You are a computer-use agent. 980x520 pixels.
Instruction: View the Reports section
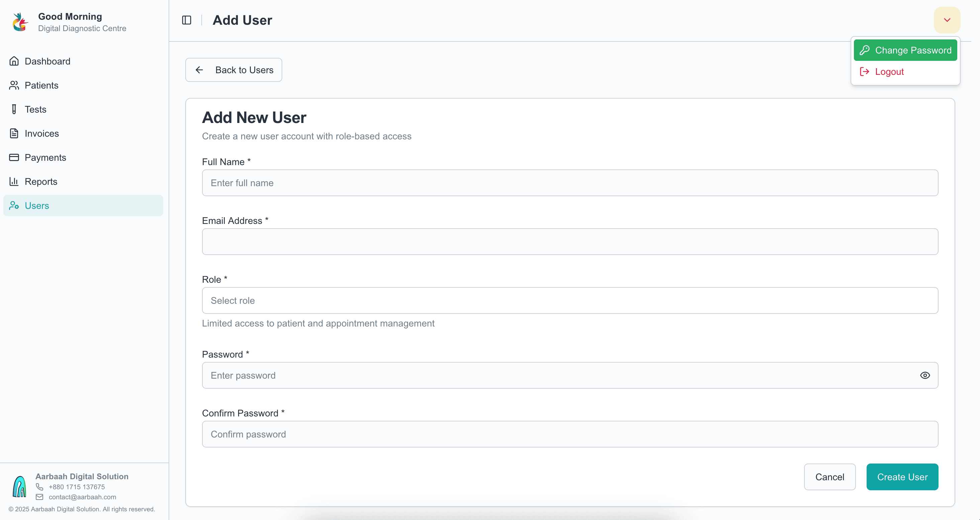pos(83,181)
